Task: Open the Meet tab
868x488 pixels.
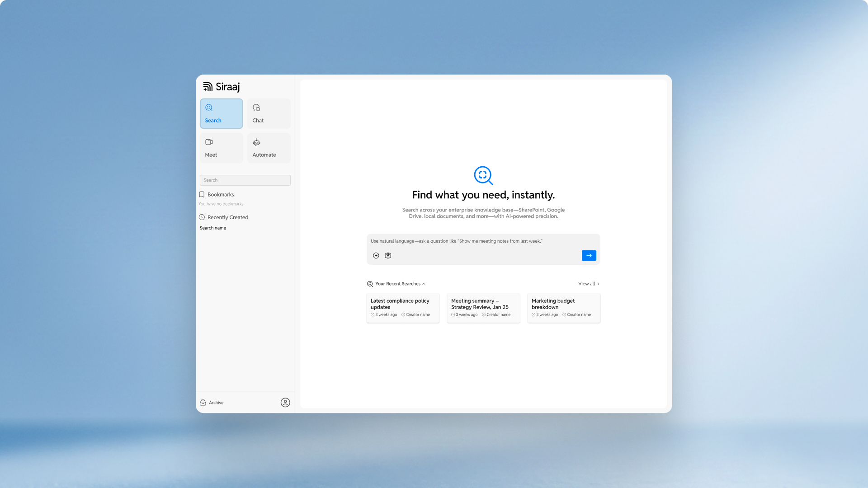Action: coord(222,148)
